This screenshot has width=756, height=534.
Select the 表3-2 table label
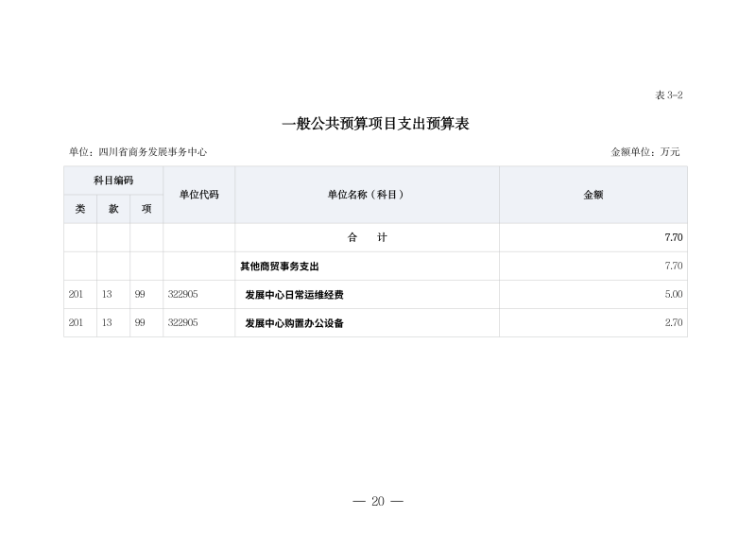(x=667, y=95)
